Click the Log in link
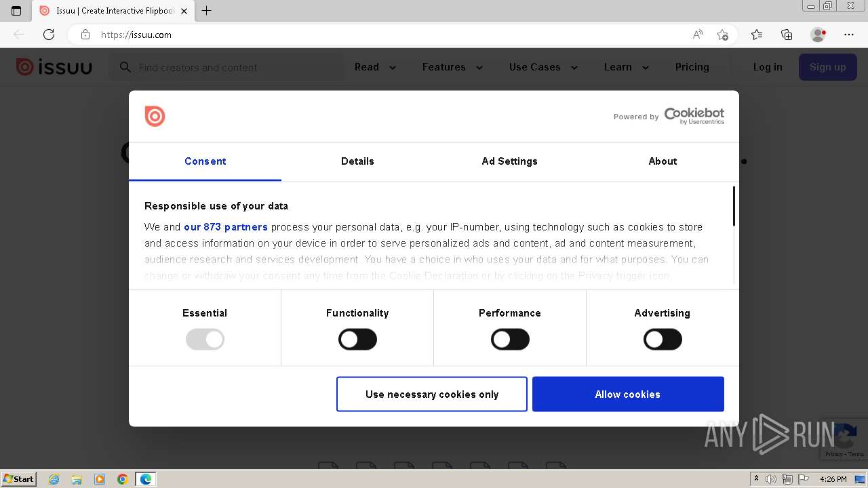 [768, 67]
